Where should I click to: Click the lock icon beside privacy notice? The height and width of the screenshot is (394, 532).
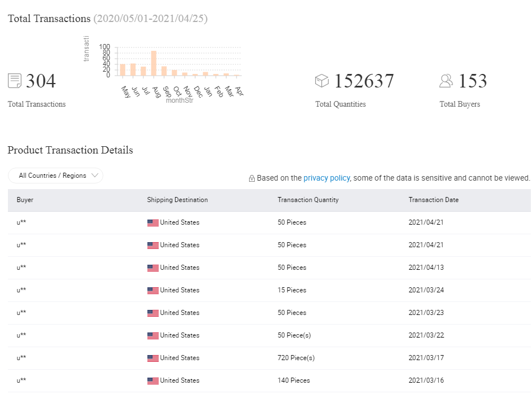[252, 178]
